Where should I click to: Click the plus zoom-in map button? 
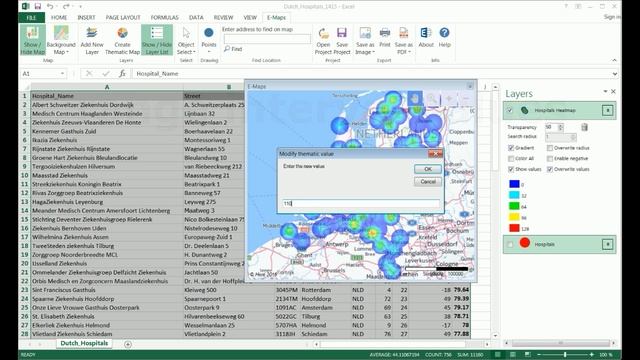tap(449, 99)
